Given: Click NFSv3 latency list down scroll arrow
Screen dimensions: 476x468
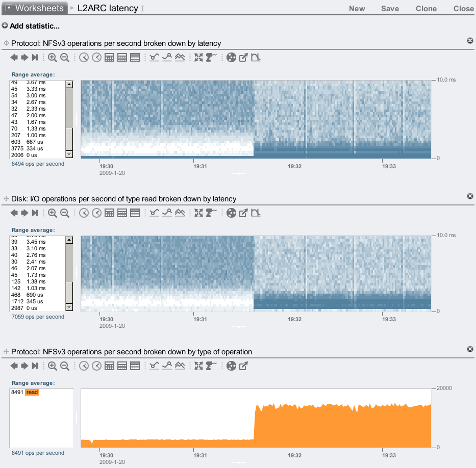Looking at the screenshot, I should tap(69, 154).
